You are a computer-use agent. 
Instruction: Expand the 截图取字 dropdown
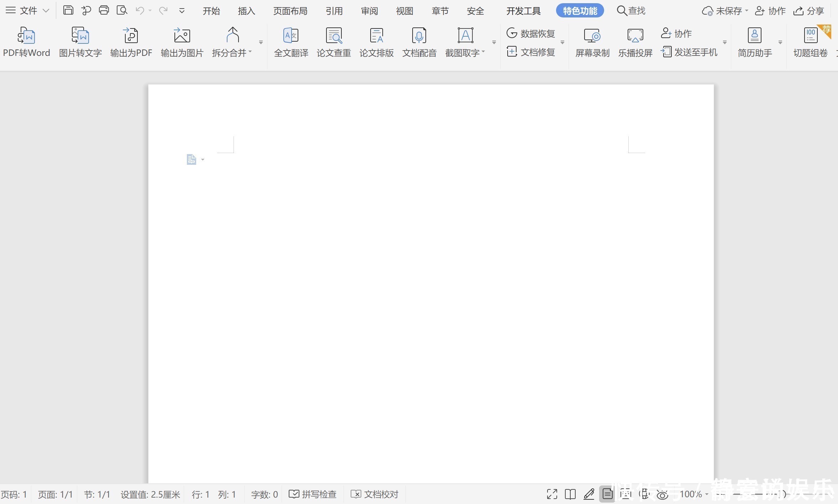point(483,52)
